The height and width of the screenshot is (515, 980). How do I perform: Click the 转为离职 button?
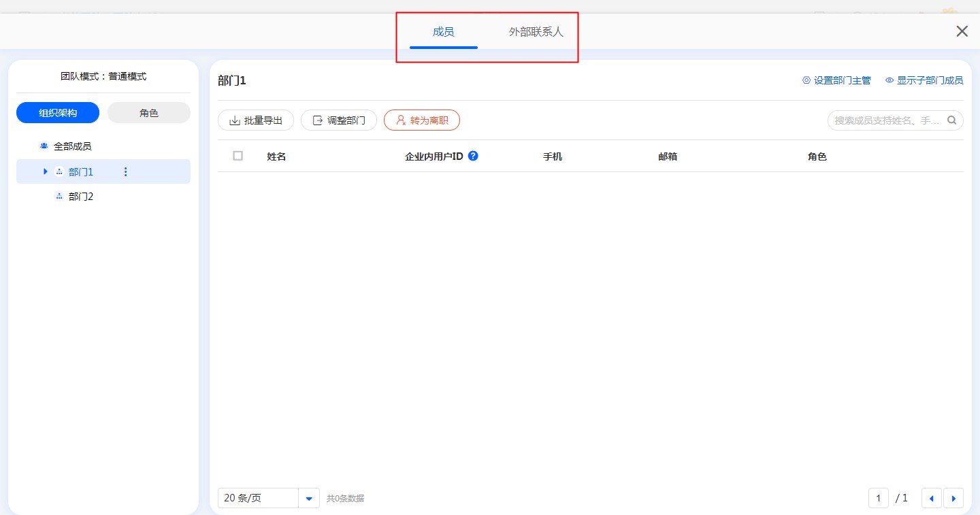point(422,120)
